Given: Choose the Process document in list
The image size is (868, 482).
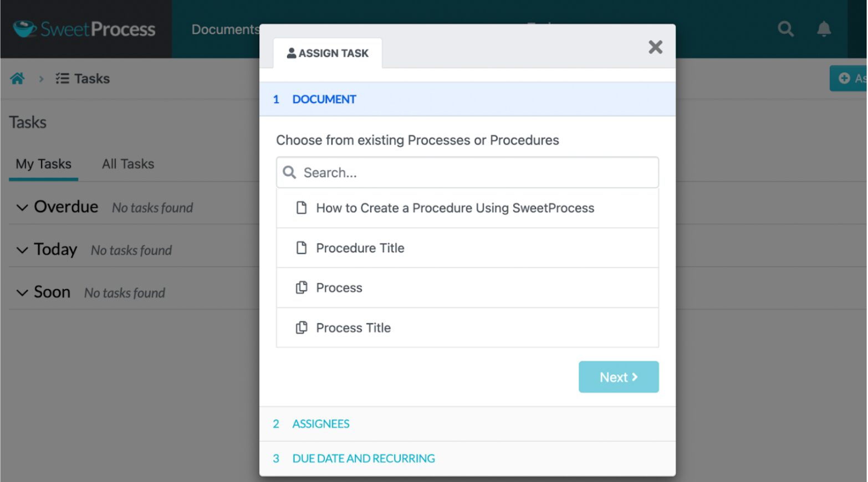Looking at the screenshot, I should 339,288.
